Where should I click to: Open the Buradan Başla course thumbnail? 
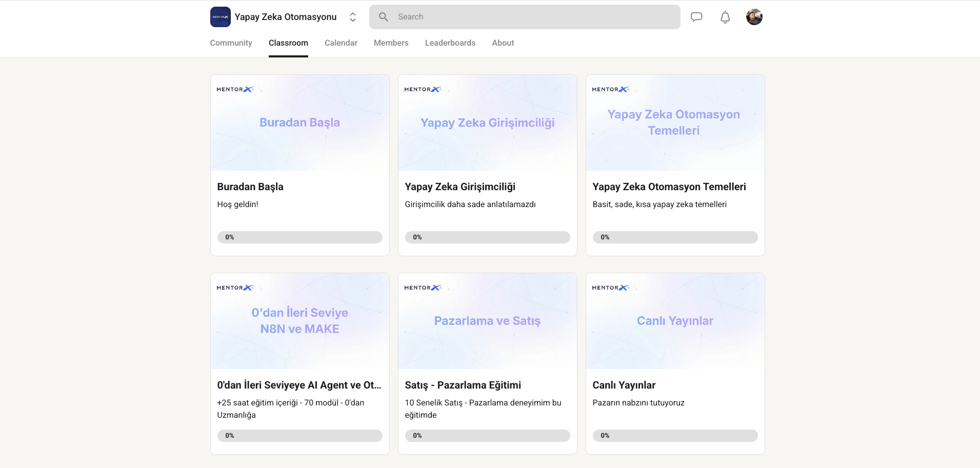coord(299,123)
